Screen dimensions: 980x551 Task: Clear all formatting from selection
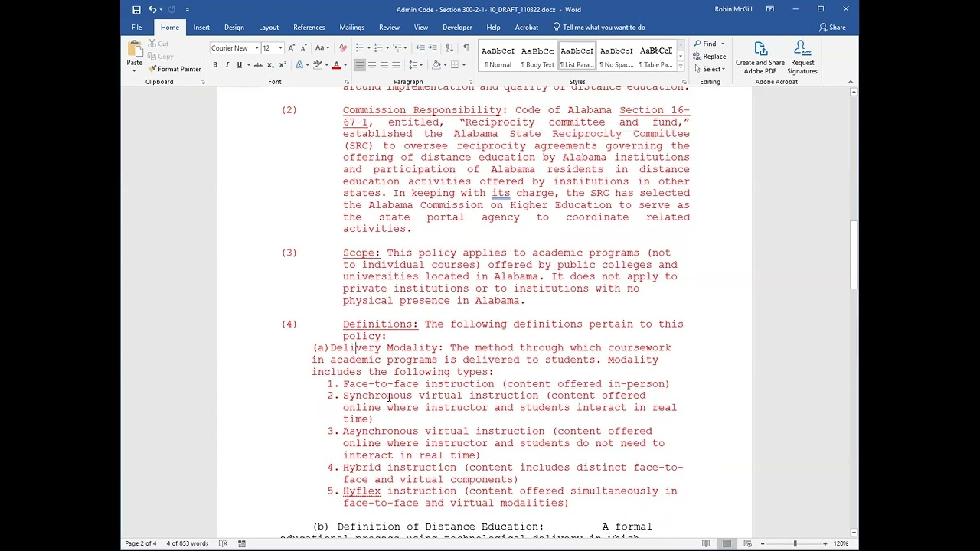(343, 48)
